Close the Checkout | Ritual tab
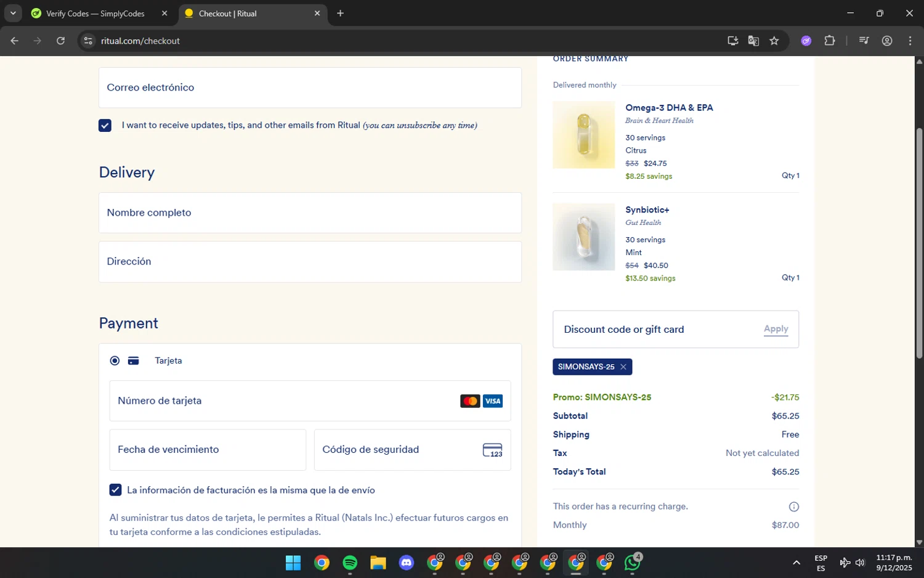The image size is (924, 578). 317,14
